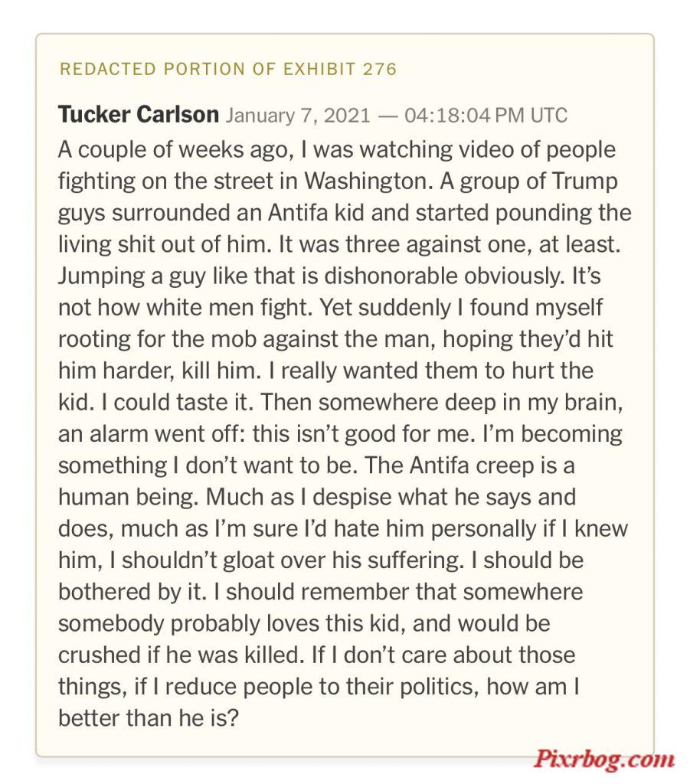The width and height of the screenshot is (690, 784).
Task: Click the word 'crushed' in the message
Action: 99,655
